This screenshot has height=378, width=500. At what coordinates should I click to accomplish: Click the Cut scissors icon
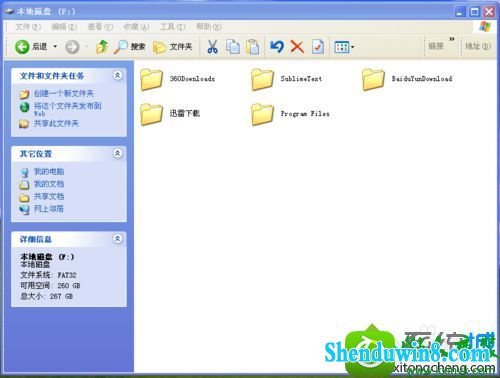tap(212, 47)
